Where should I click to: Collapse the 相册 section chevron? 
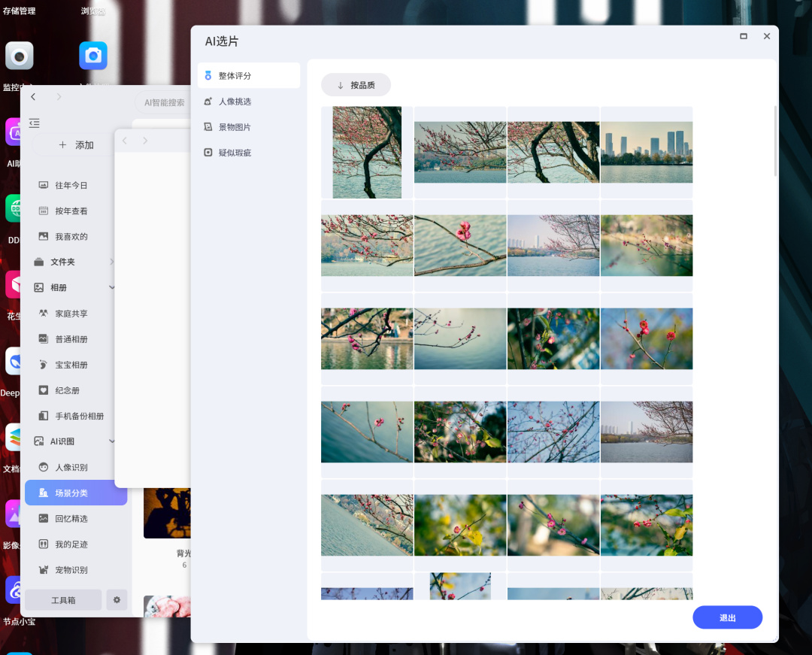[112, 287]
